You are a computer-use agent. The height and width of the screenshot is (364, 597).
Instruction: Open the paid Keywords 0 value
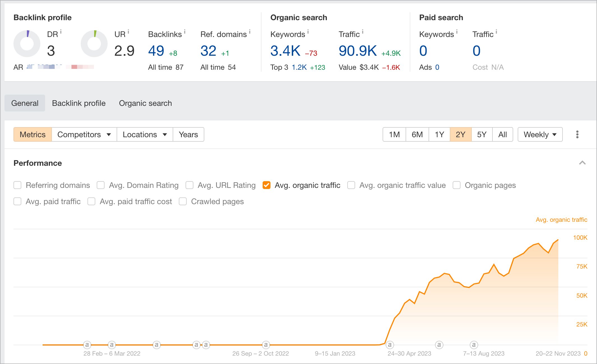click(x=423, y=51)
